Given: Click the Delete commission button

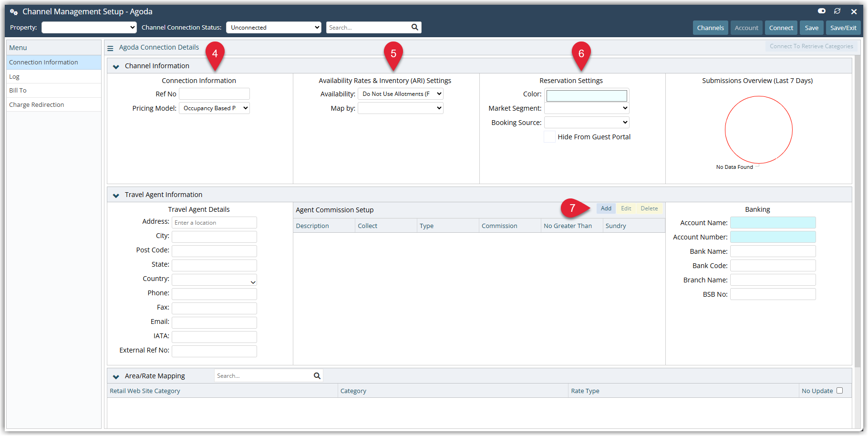Looking at the screenshot, I should (649, 208).
